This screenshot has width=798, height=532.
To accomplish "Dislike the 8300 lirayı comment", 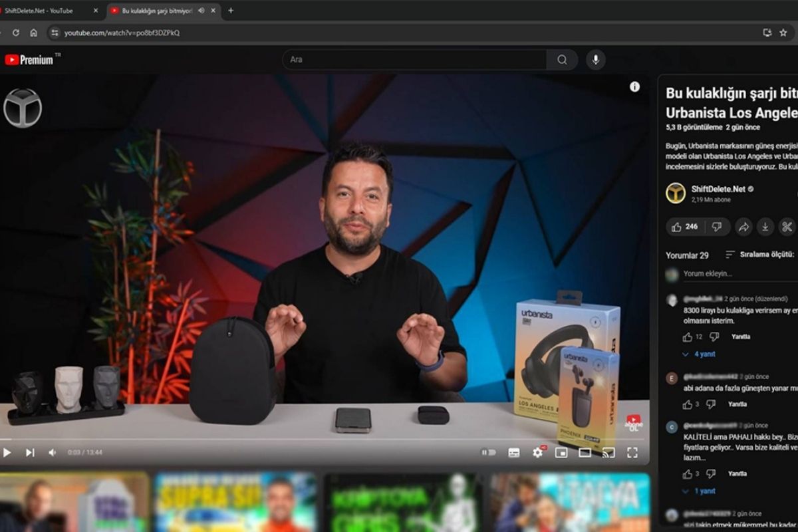I will (714, 336).
